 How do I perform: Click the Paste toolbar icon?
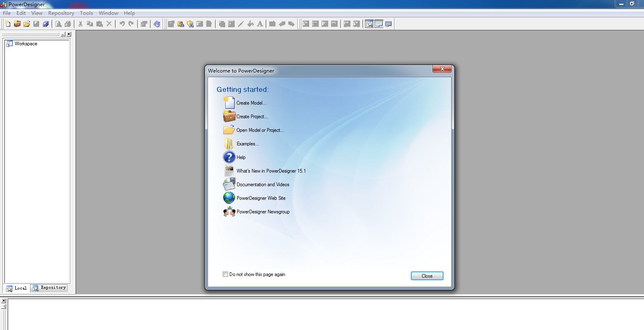pyautogui.click(x=99, y=24)
